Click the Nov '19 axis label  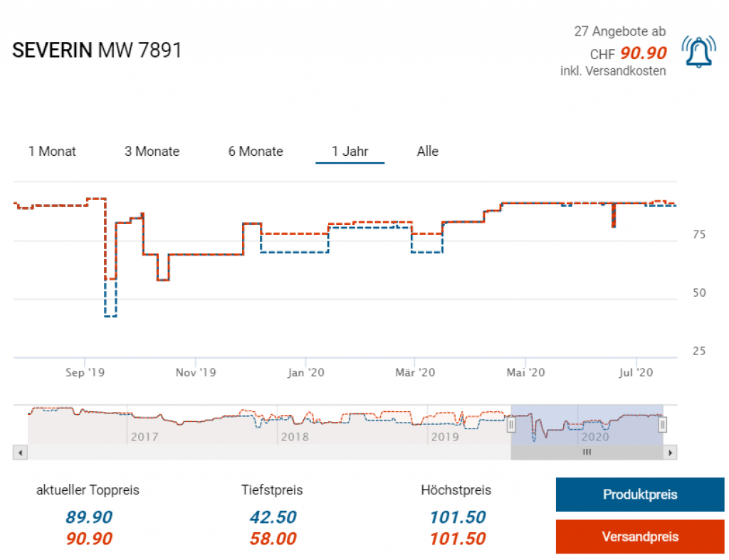(x=196, y=372)
